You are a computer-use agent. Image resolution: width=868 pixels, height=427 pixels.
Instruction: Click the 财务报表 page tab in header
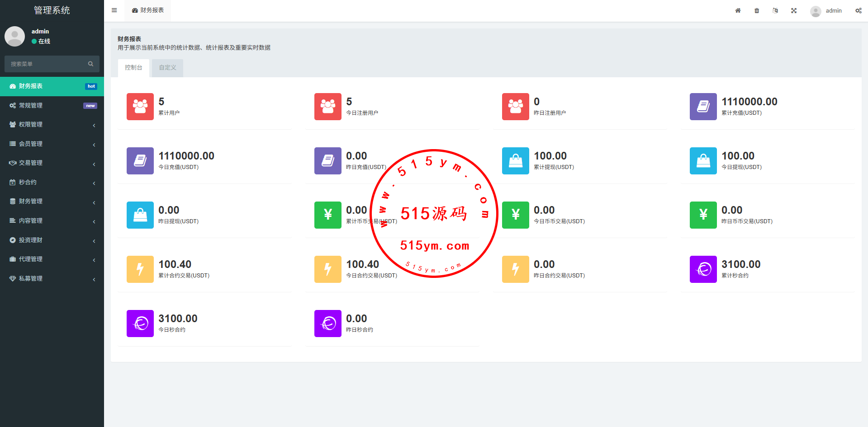click(x=148, y=10)
